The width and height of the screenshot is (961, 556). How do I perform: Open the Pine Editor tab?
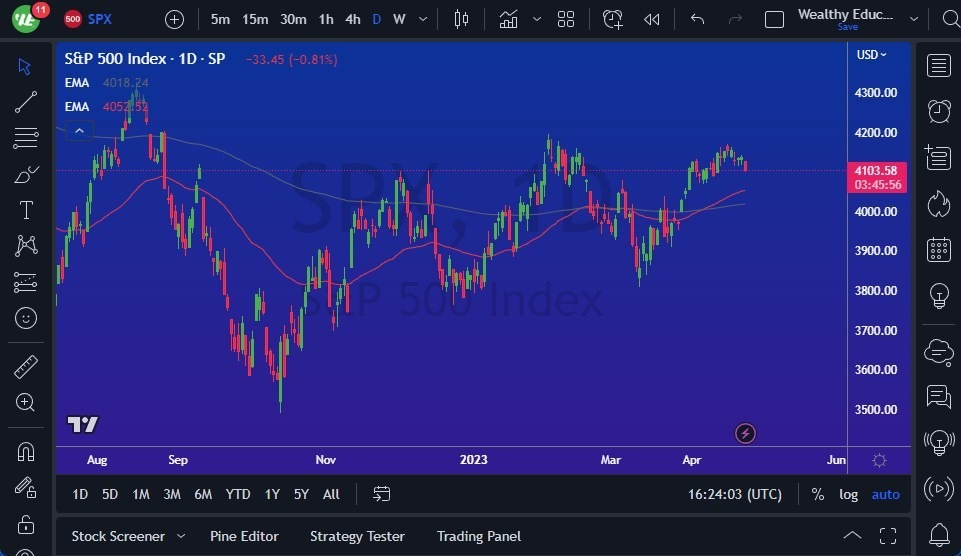244,536
